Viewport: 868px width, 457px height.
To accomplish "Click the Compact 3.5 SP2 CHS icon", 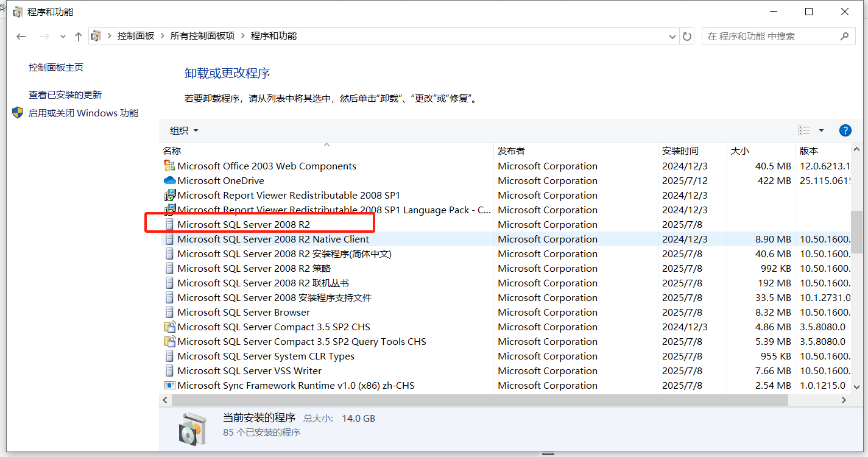I will click(169, 327).
